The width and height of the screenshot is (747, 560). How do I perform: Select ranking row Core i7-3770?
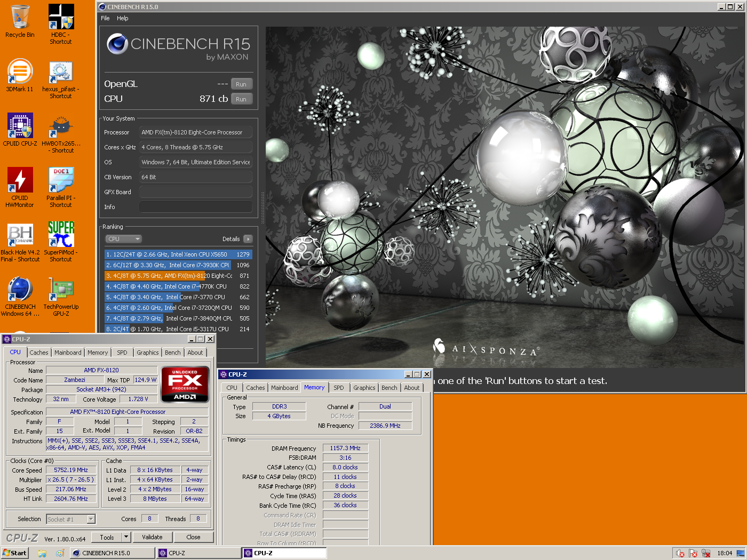click(178, 297)
